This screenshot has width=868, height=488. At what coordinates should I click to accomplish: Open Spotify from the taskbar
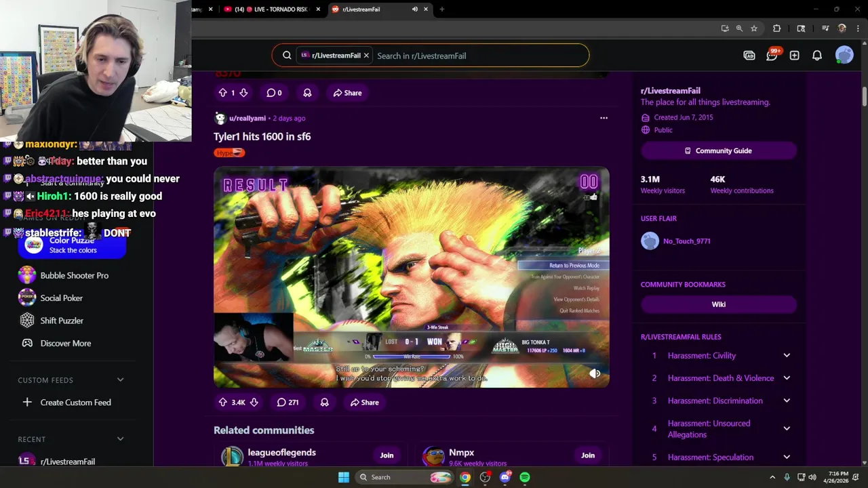[525, 477]
